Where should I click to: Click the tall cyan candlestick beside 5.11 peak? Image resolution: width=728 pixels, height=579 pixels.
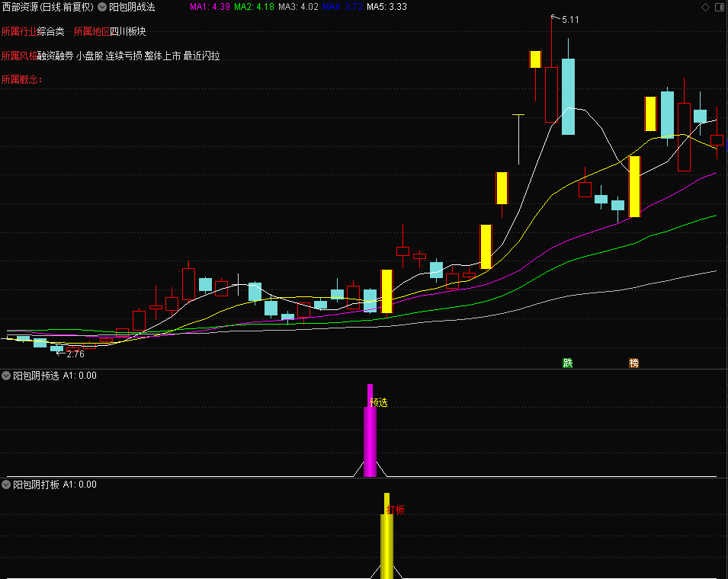[x=568, y=97]
